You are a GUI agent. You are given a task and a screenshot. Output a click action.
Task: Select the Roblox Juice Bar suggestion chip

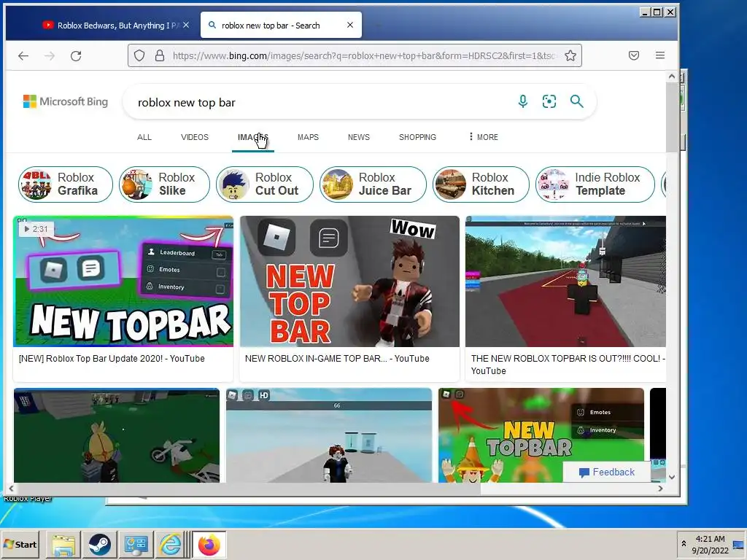(x=373, y=184)
